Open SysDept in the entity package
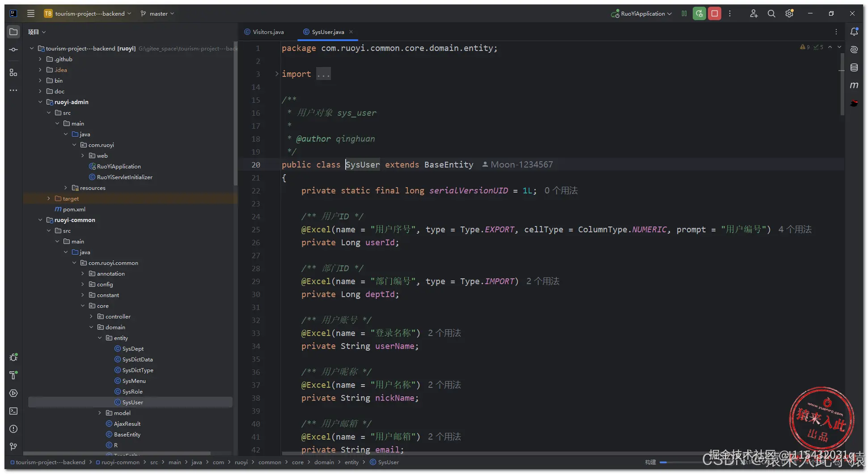Viewport: 868px width, 474px height. pos(129,348)
